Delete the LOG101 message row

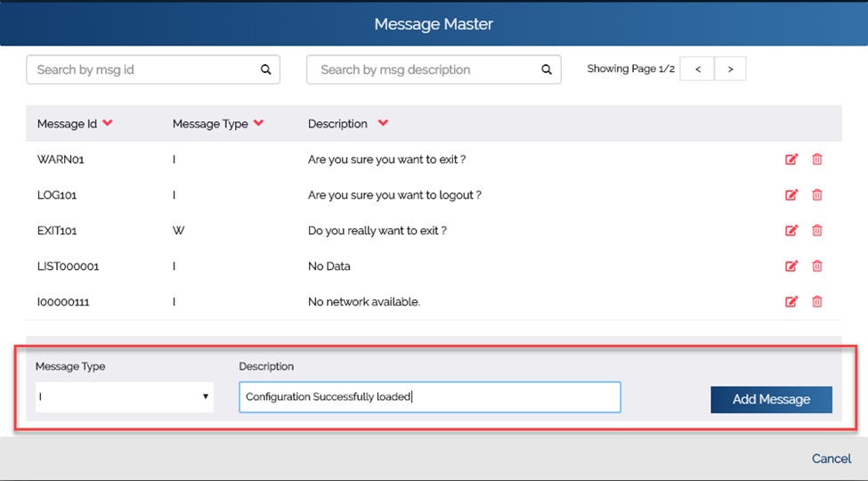pos(817,195)
